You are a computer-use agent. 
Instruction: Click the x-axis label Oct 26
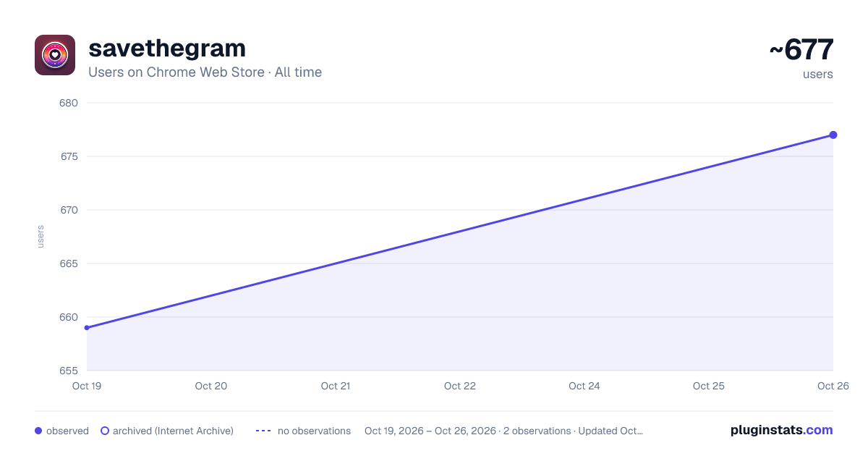pos(833,386)
